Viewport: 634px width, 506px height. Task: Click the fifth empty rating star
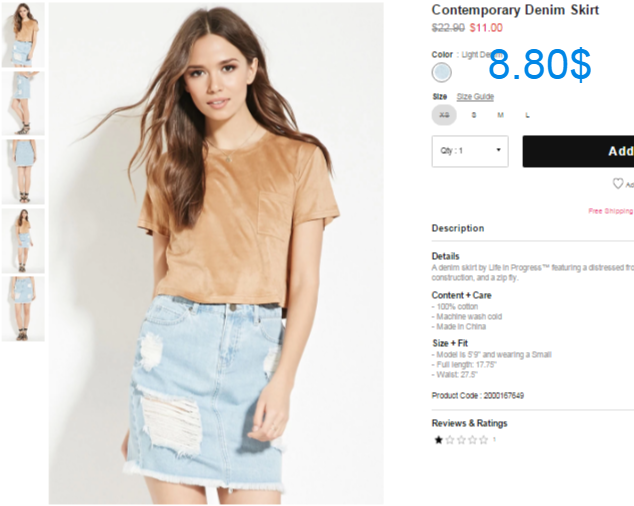pos(483,440)
